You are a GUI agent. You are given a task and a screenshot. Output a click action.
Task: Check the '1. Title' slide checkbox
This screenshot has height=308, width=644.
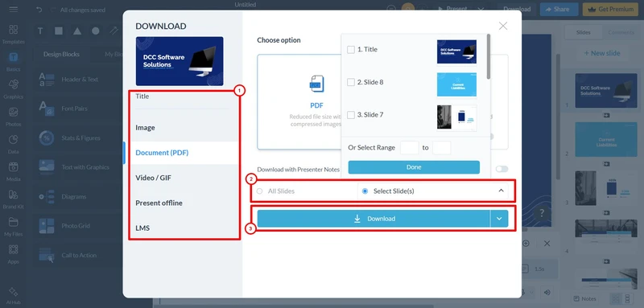click(351, 50)
